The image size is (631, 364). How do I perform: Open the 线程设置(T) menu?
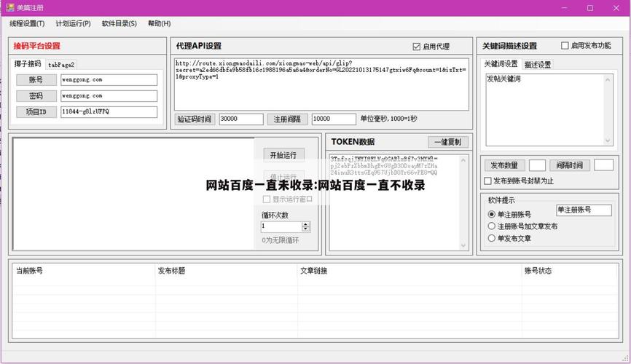(x=27, y=23)
